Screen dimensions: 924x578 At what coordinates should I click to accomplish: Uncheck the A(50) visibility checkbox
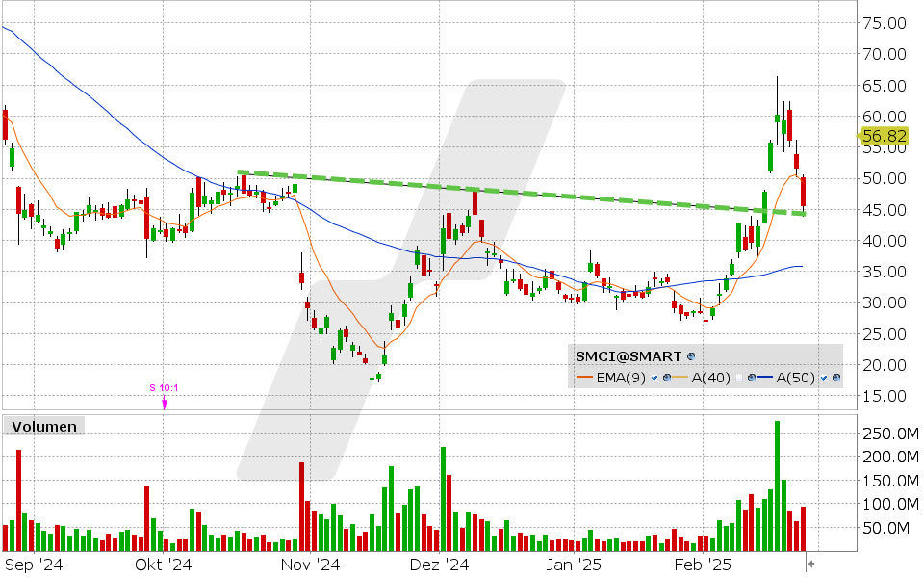pos(824,378)
